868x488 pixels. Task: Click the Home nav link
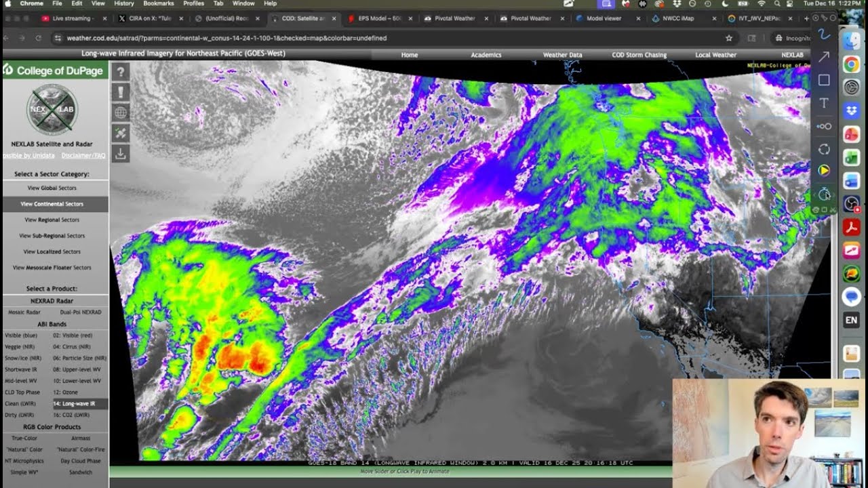(x=410, y=55)
